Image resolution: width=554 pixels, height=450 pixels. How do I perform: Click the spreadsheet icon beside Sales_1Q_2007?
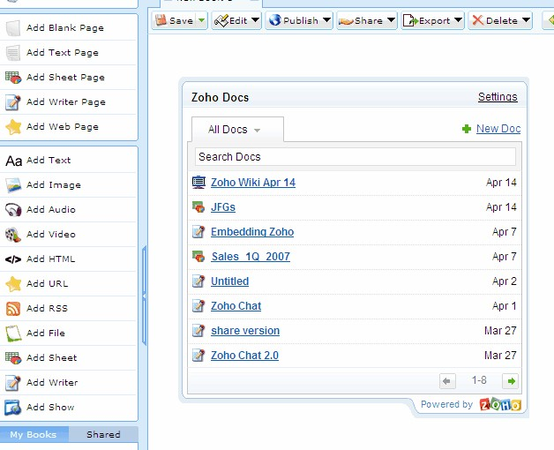(198, 256)
